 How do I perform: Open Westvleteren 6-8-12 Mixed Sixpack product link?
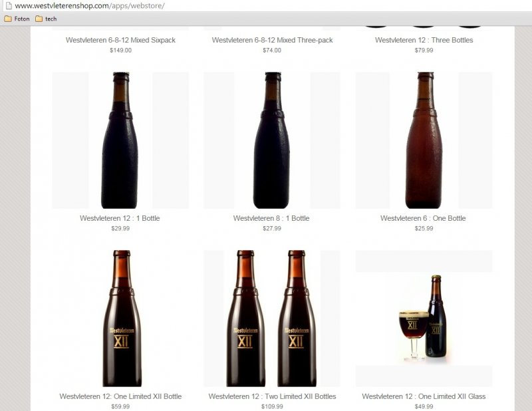click(120, 40)
